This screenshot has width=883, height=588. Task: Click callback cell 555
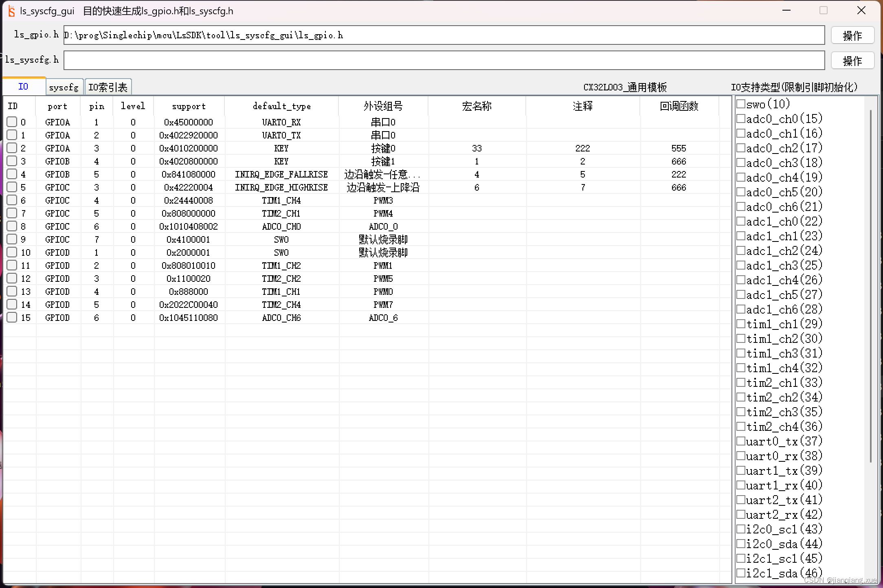pos(679,148)
